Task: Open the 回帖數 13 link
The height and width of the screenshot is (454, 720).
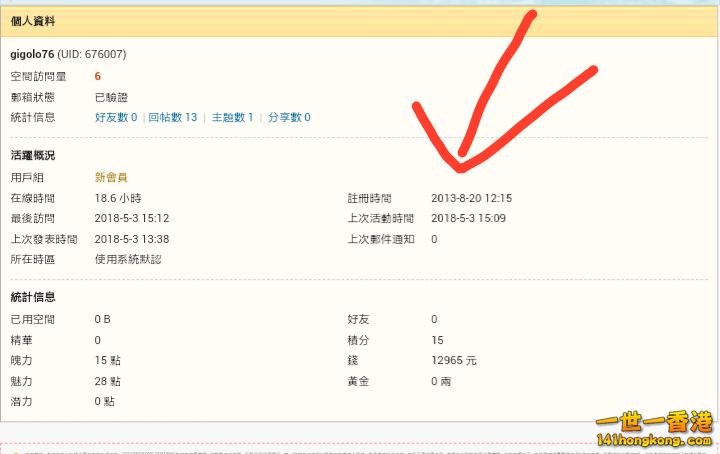Action: coord(172,117)
